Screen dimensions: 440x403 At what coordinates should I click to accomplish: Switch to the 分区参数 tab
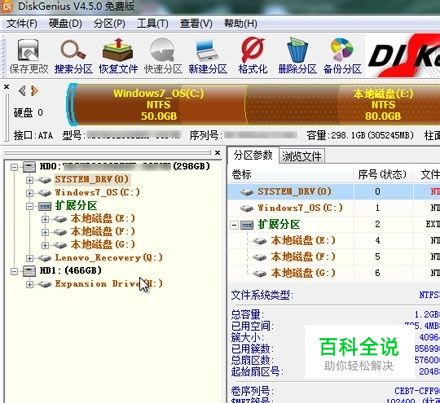pos(253,155)
